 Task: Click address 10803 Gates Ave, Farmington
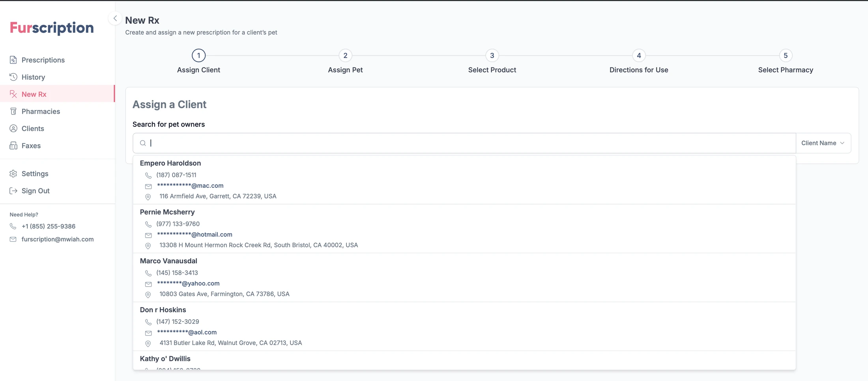pos(224,294)
